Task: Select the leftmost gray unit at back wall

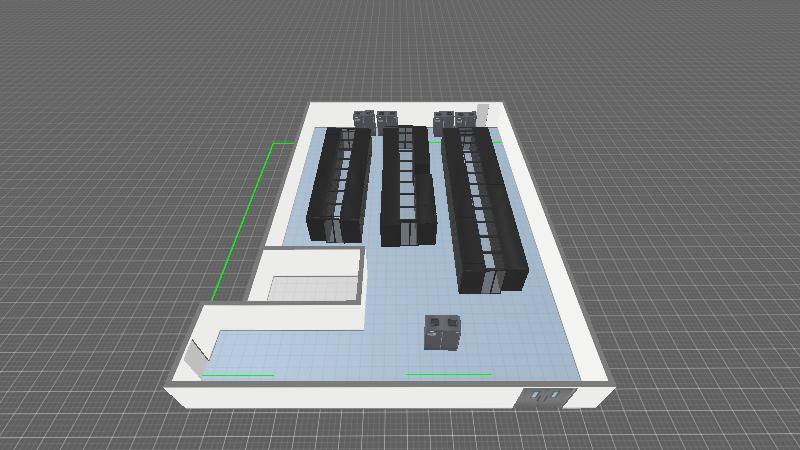Action: click(x=362, y=122)
